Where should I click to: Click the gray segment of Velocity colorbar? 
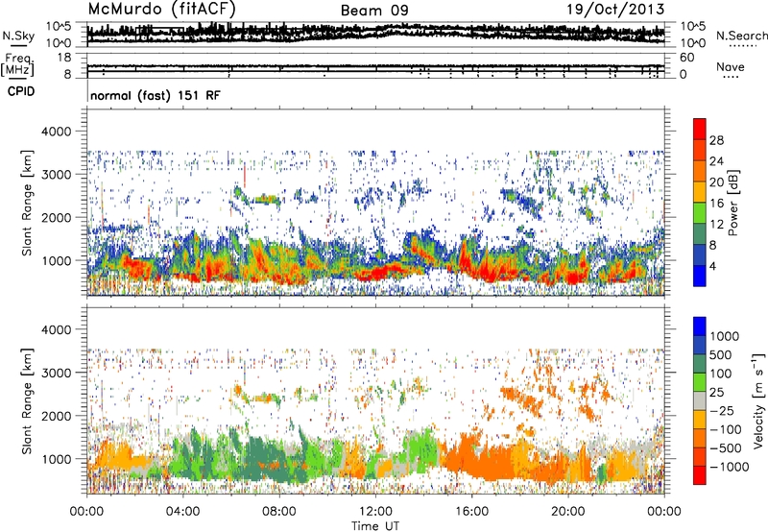point(700,401)
